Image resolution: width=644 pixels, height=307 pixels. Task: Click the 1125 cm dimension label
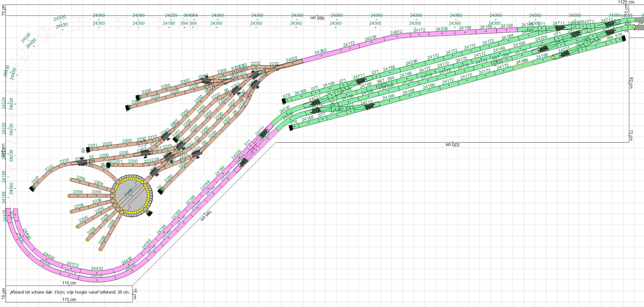[626, 2]
